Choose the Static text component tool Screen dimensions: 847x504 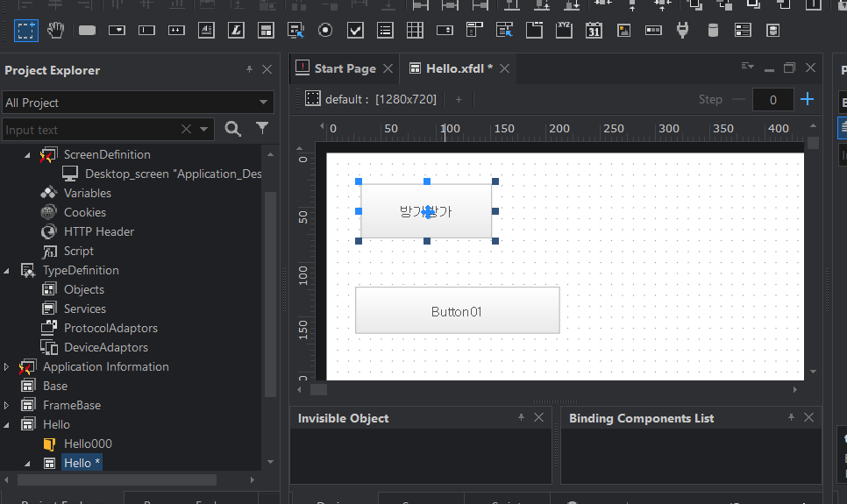pyautogui.click(x=236, y=31)
